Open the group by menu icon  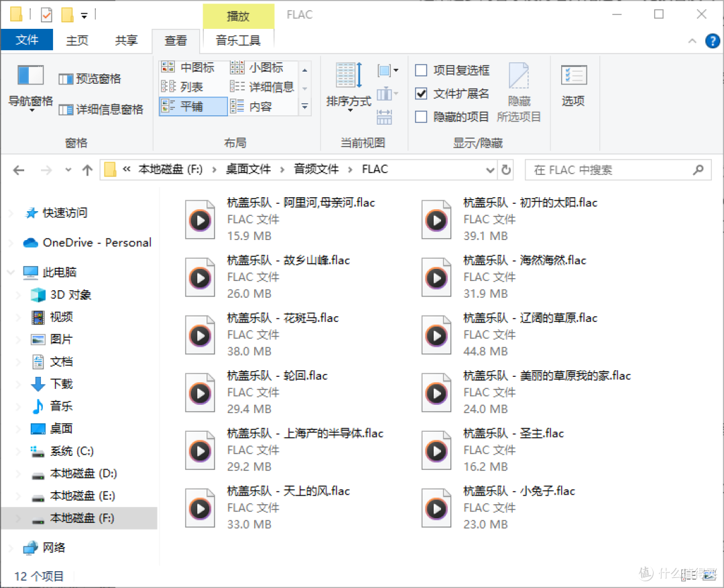387,70
